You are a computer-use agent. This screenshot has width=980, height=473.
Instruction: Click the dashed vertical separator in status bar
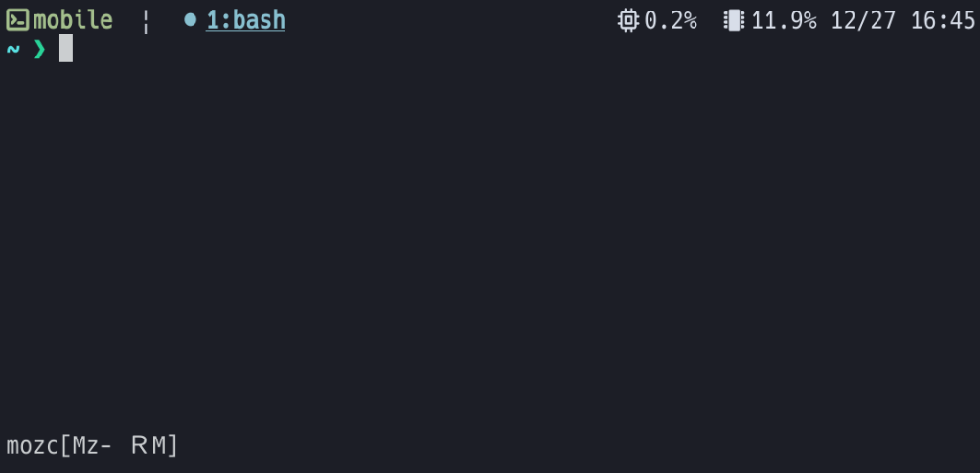tap(146, 21)
